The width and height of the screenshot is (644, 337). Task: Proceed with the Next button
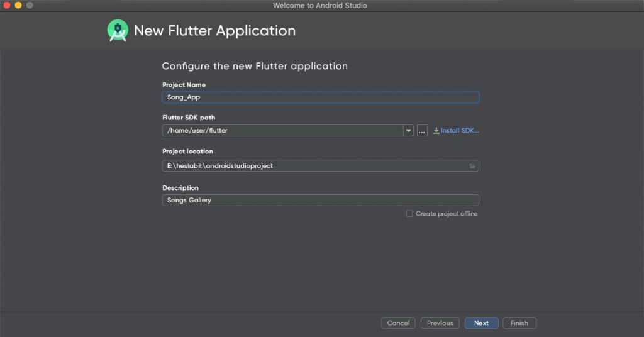(x=481, y=323)
